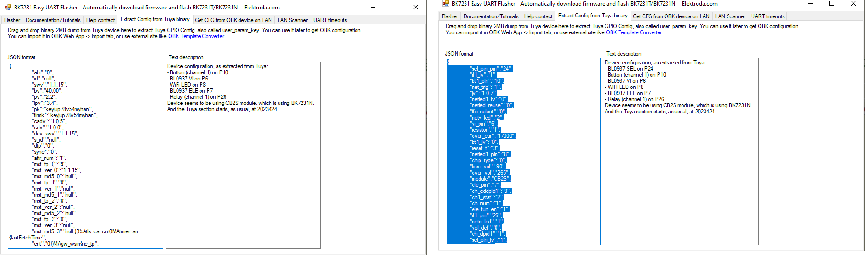Click the "cadv":"1.0.5" JSON line

point(49,121)
